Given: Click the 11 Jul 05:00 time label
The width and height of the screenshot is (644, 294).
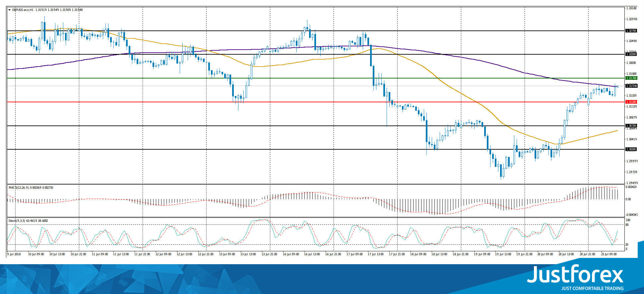Looking at the screenshot, I should [100, 254].
